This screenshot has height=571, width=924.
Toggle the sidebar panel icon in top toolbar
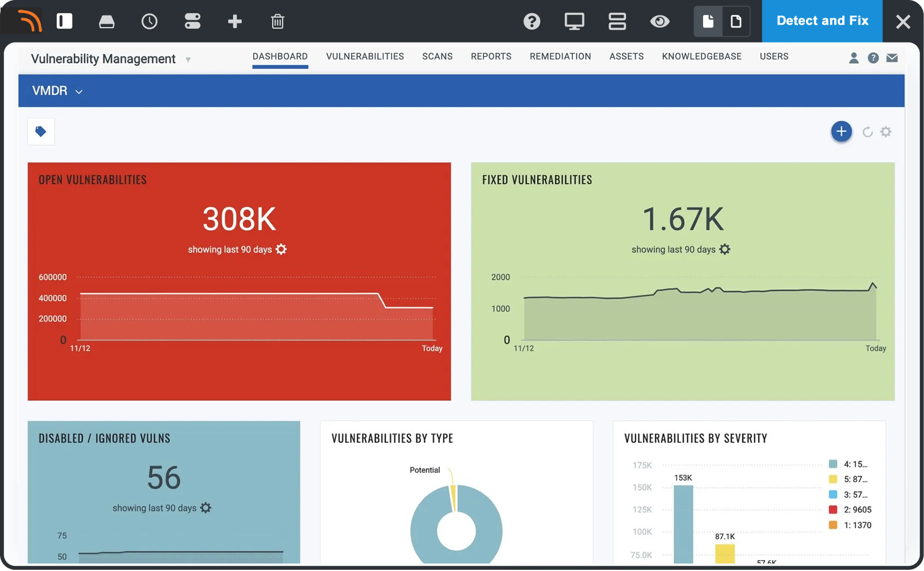(64, 21)
